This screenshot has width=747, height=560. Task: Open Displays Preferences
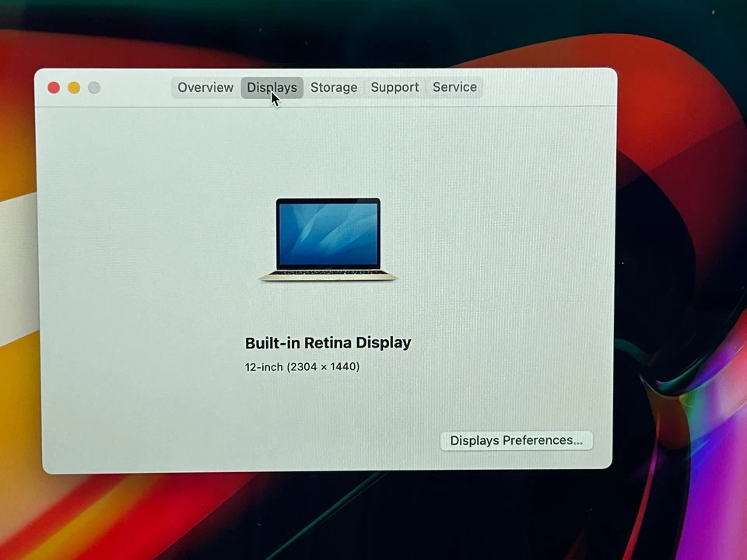(516, 440)
